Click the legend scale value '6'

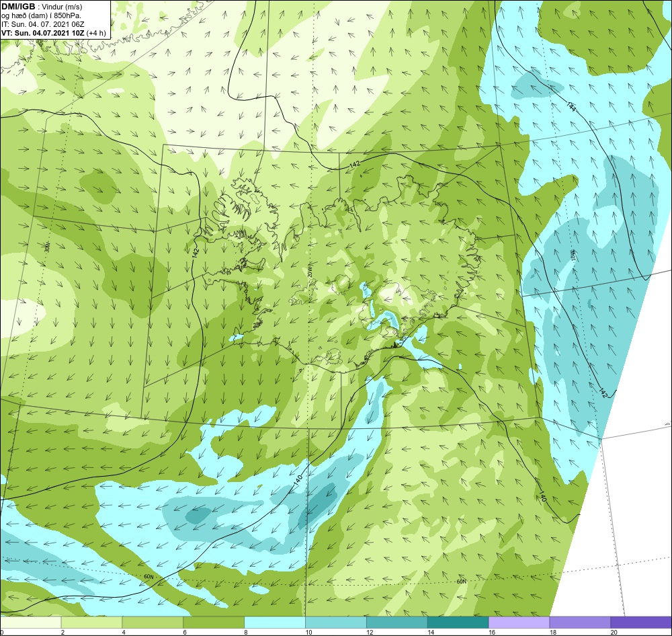[185, 632]
